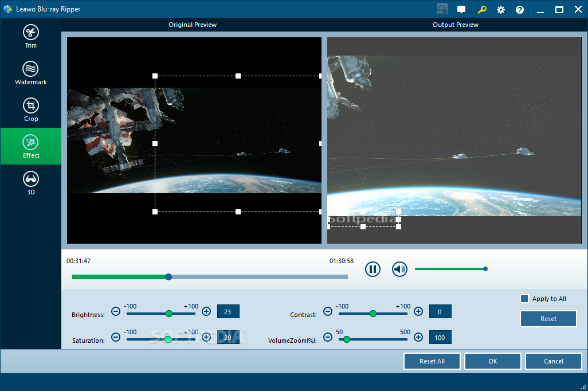The height and width of the screenshot is (391, 588).
Task: Mute audio with speaker icon
Action: [x=400, y=269]
